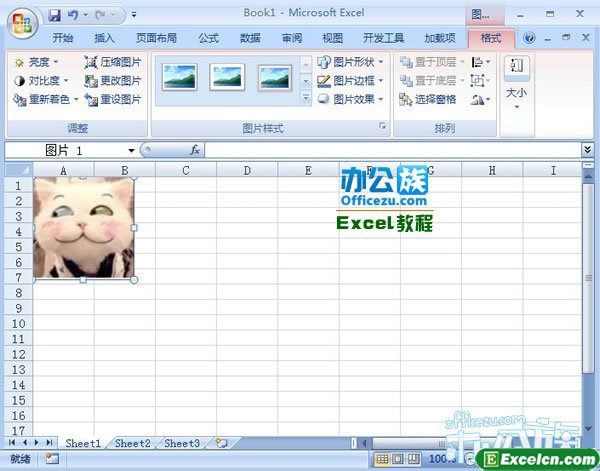Open the 图片形状 picture shape menu

point(351,62)
